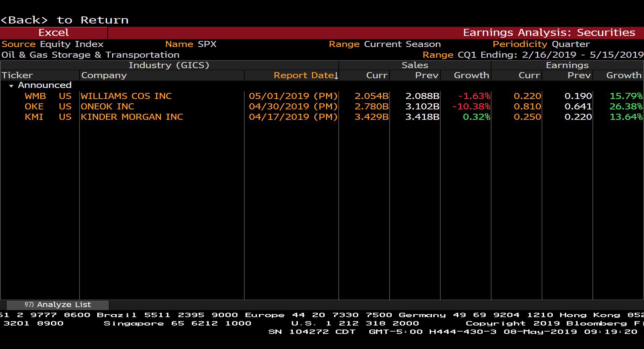Click the Excel export button
Image resolution: width=644 pixels, height=349 pixels.
pyautogui.click(x=54, y=33)
